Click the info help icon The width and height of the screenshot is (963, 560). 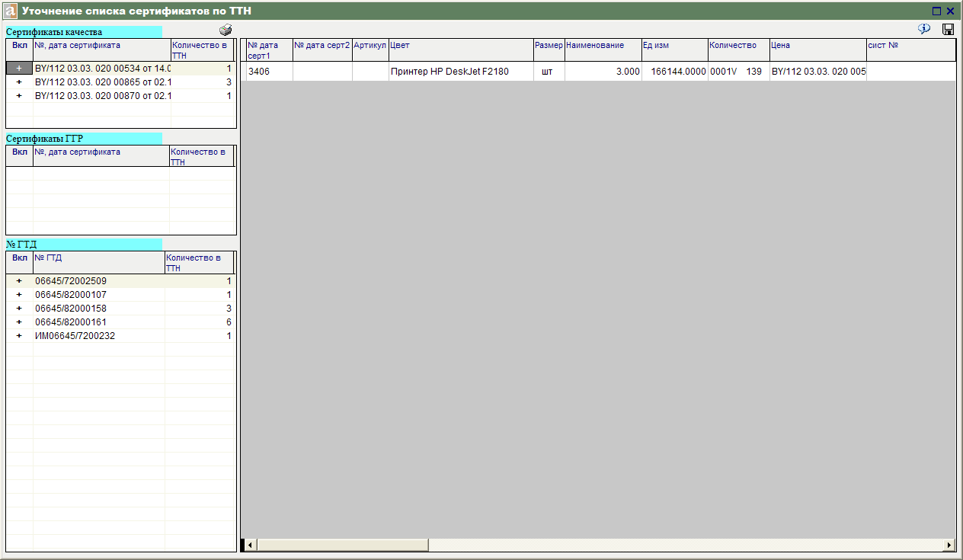[924, 29]
